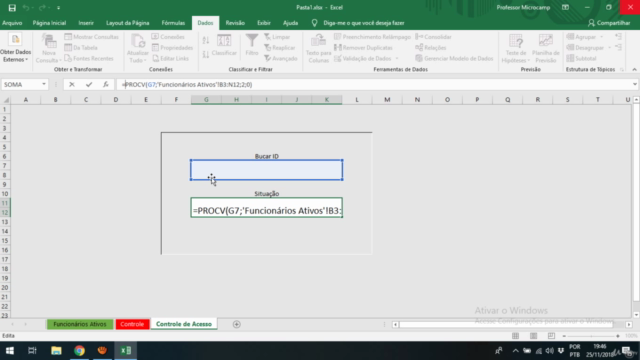Click Relações command
The height and width of the screenshot is (360, 640).
(x=431, y=48)
